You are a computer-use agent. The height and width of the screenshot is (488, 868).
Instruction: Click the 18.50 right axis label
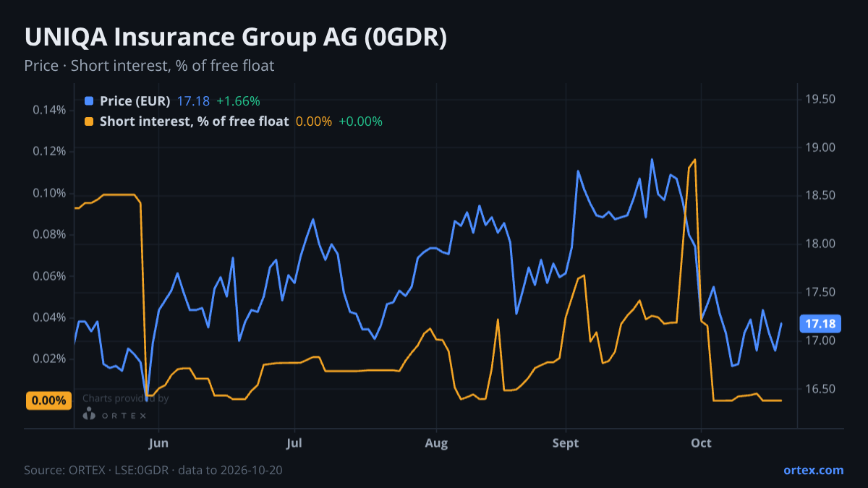click(x=820, y=196)
